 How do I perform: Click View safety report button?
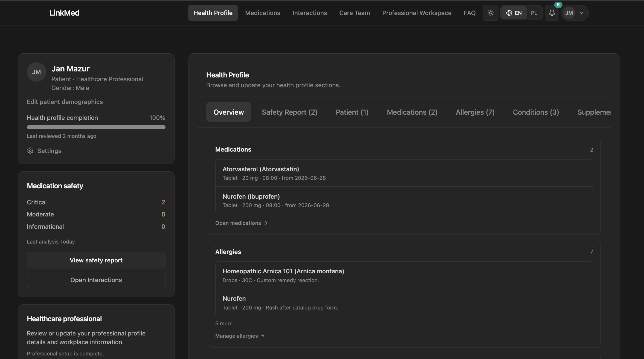point(96,260)
